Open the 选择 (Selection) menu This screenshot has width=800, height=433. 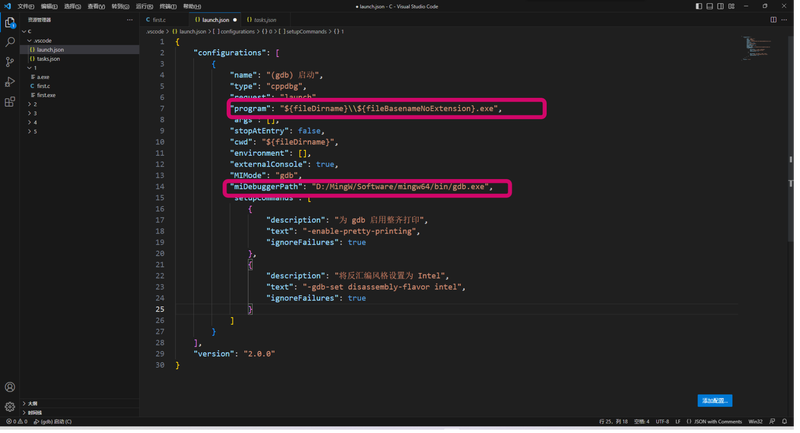coord(72,7)
